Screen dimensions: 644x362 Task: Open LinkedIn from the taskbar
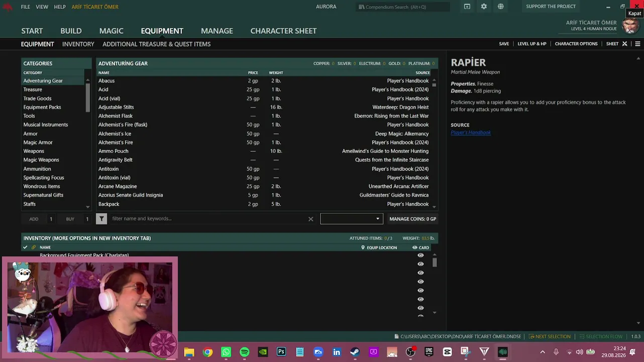[x=337, y=352]
